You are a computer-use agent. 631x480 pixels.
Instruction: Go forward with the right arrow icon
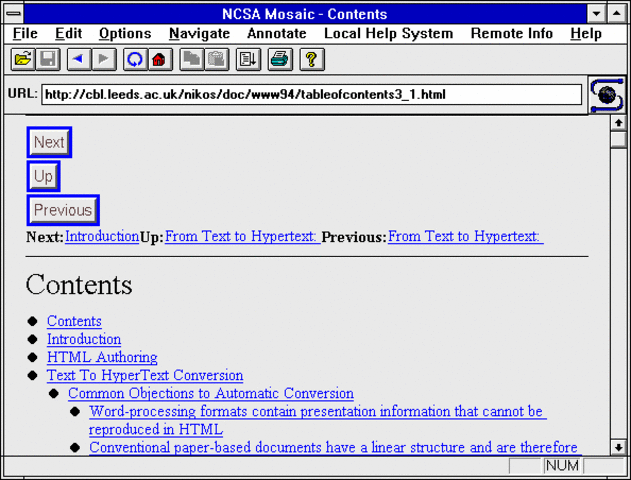click(104, 60)
